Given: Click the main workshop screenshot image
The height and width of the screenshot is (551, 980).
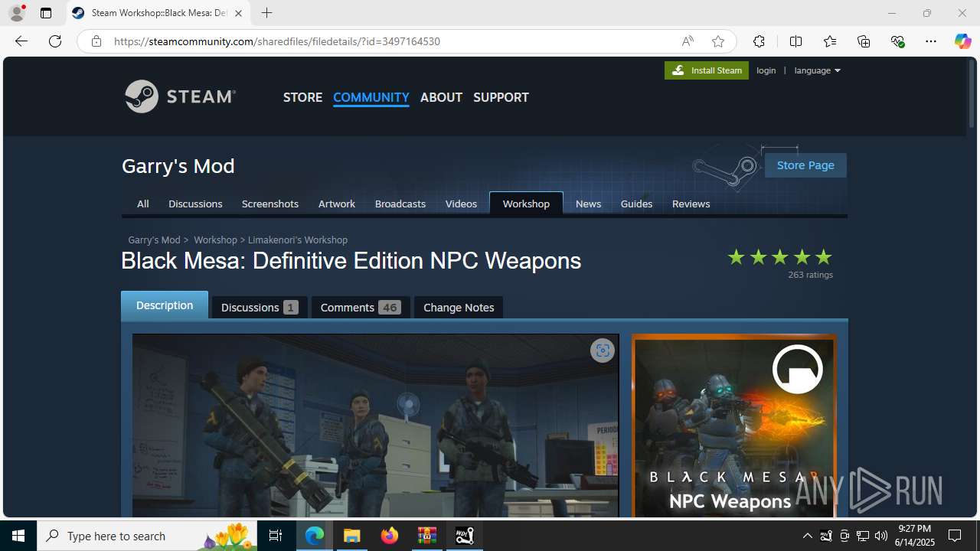Looking at the screenshot, I should point(375,425).
